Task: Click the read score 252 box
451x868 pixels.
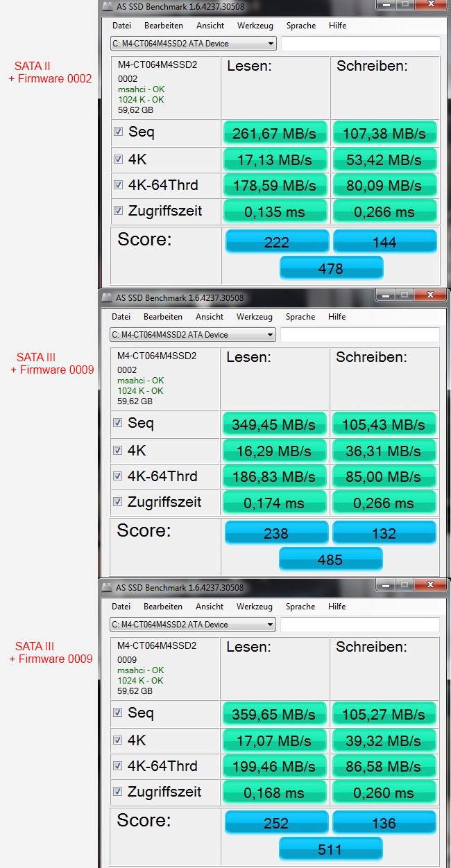Action: (277, 822)
